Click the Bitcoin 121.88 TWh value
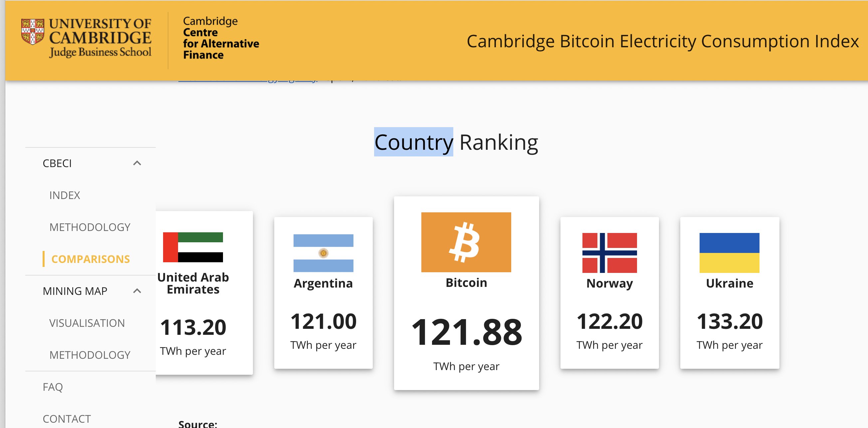 tap(466, 332)
